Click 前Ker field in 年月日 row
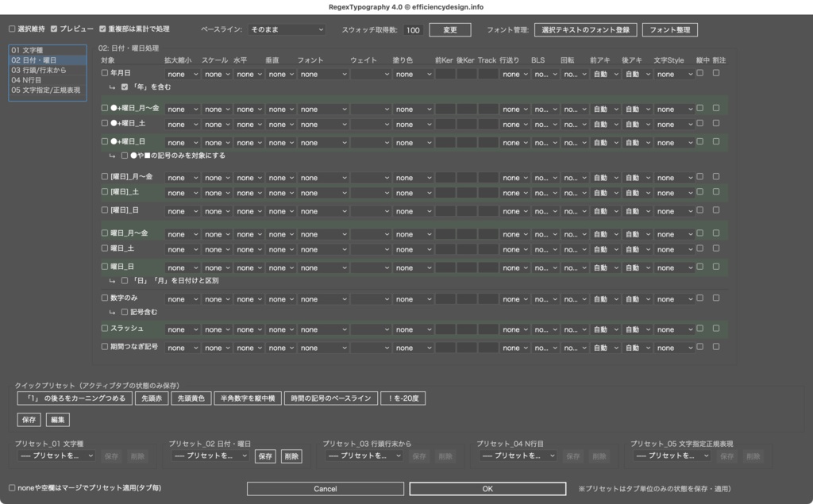 (445, 74)
